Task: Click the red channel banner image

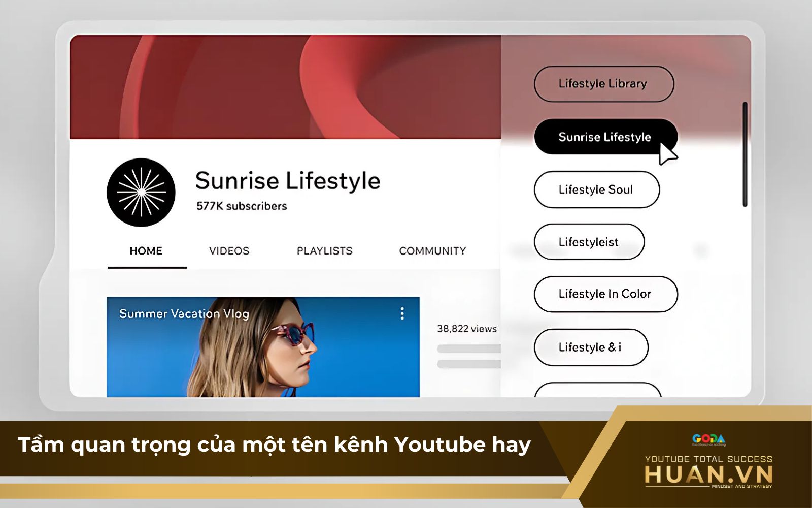Action: pos(285,87)
